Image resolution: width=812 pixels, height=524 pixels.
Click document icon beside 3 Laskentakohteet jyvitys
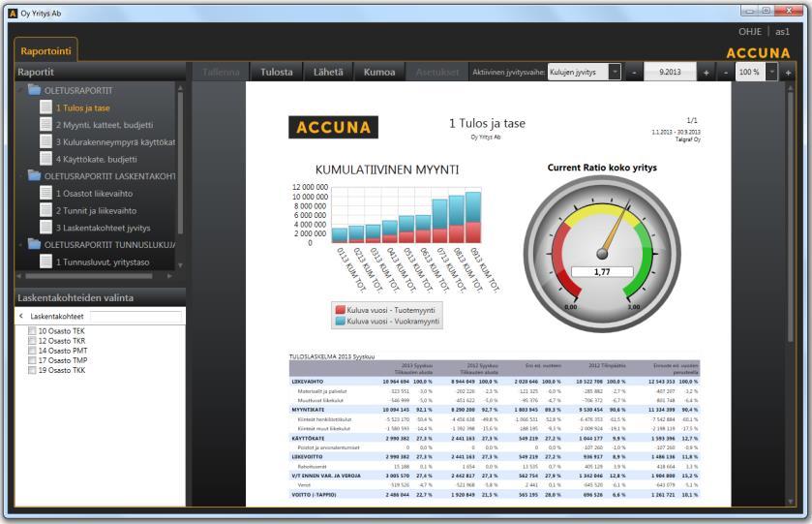pyautogui.click(x=45, y=227)
